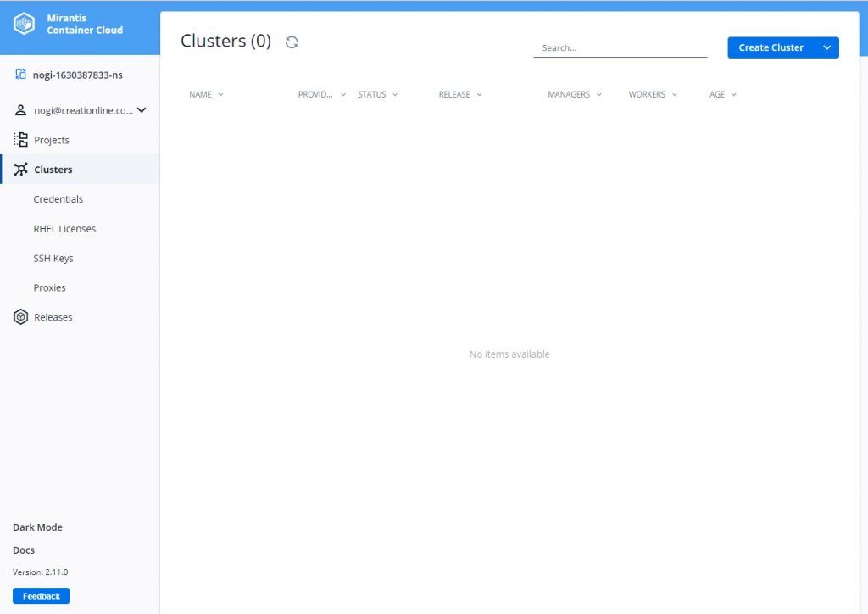Click the STATUS column header

371,95
